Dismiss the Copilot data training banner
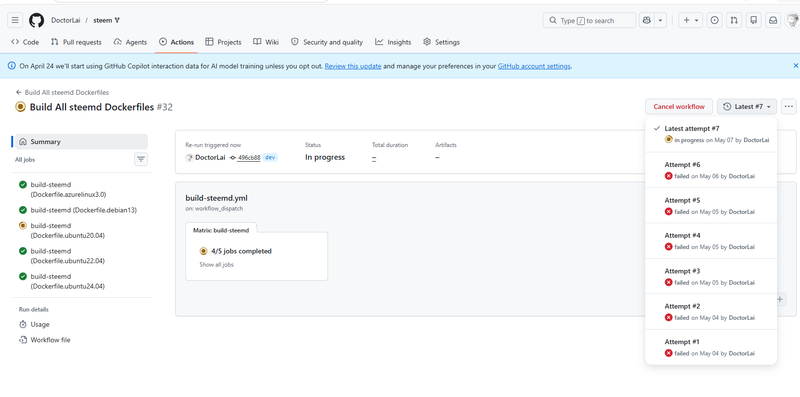Screen dimensions: 800x397 coord(795,66)
